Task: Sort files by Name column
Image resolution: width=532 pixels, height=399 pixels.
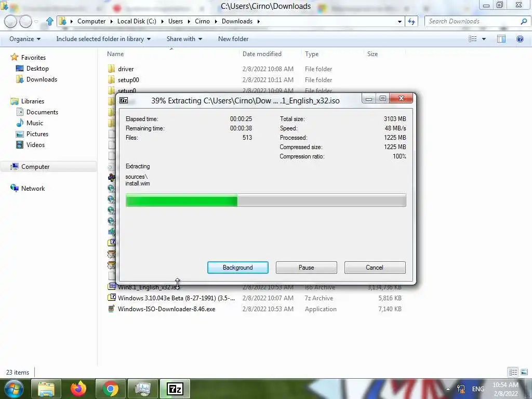Action: (x=115, y=54)
